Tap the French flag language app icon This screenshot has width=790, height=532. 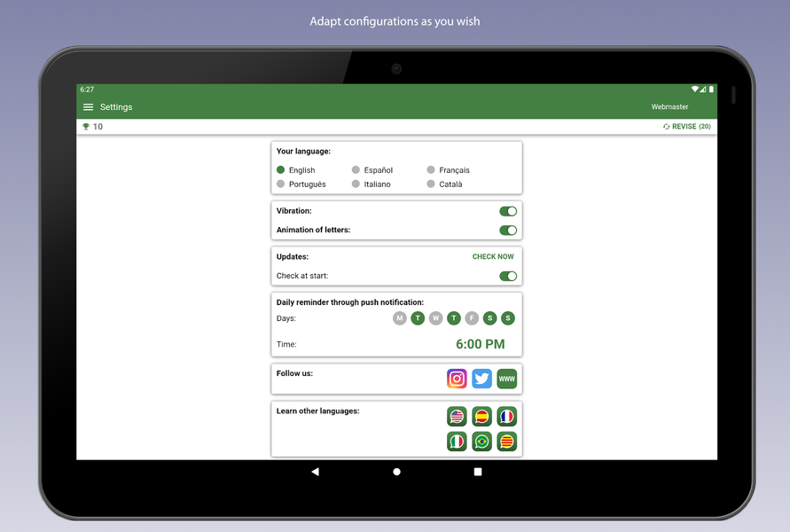506,417
